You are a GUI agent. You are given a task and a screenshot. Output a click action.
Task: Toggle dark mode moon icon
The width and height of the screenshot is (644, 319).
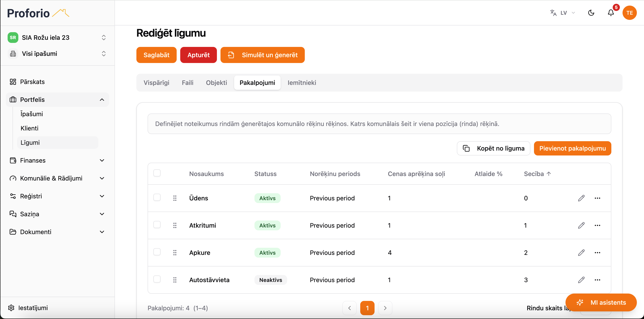click(591, 13)
